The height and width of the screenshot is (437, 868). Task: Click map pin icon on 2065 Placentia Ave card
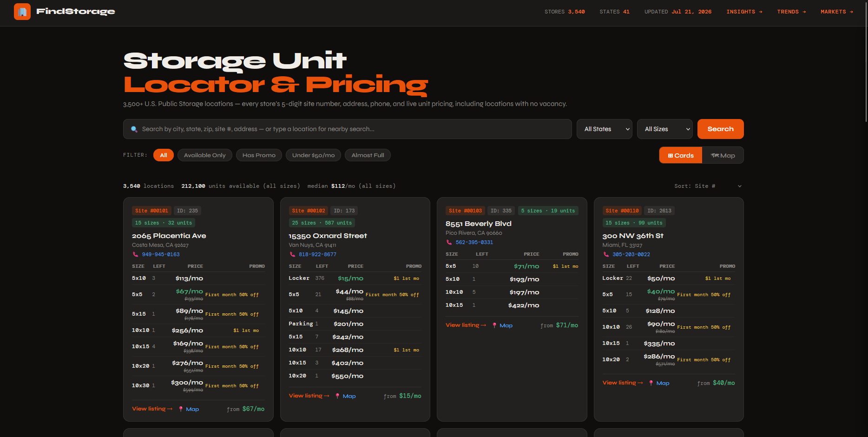(x=181, y=409)
